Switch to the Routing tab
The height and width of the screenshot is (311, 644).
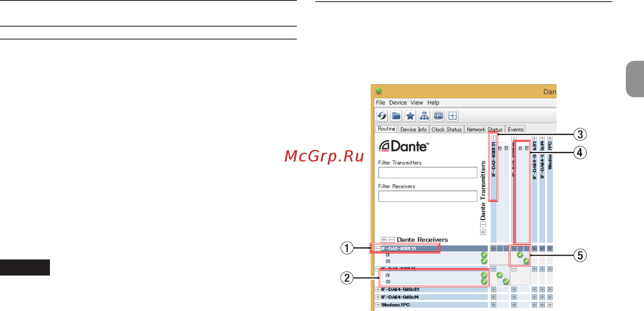(387, 129)
